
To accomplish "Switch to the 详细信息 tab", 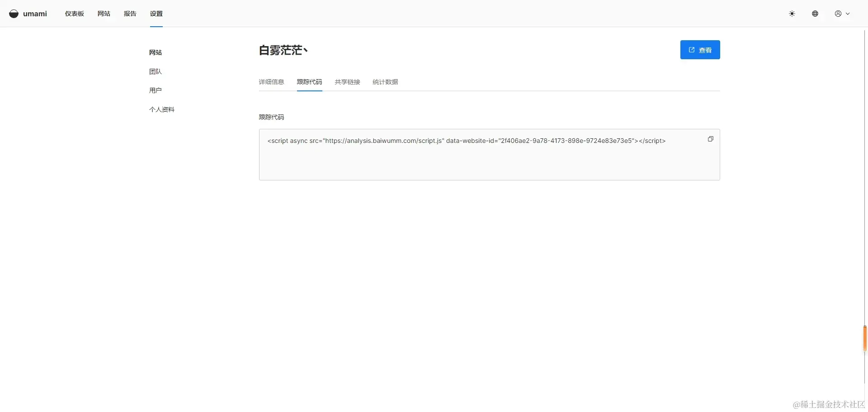I will click(271, 82).
